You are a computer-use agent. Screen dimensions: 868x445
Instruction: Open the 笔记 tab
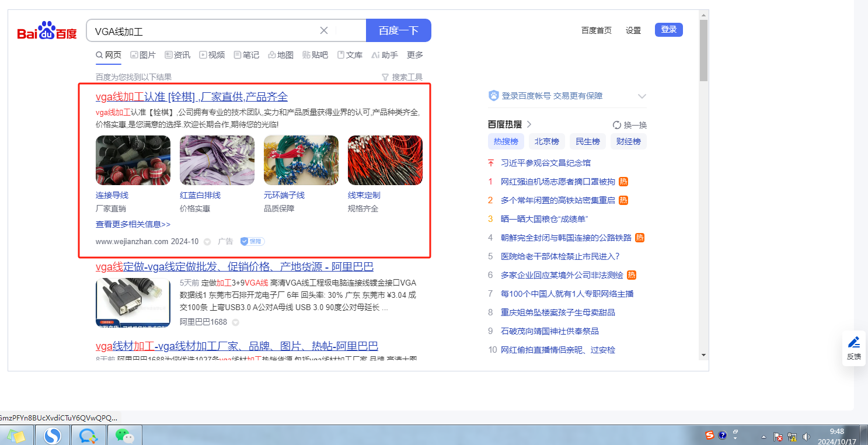[x=246, y=55]
